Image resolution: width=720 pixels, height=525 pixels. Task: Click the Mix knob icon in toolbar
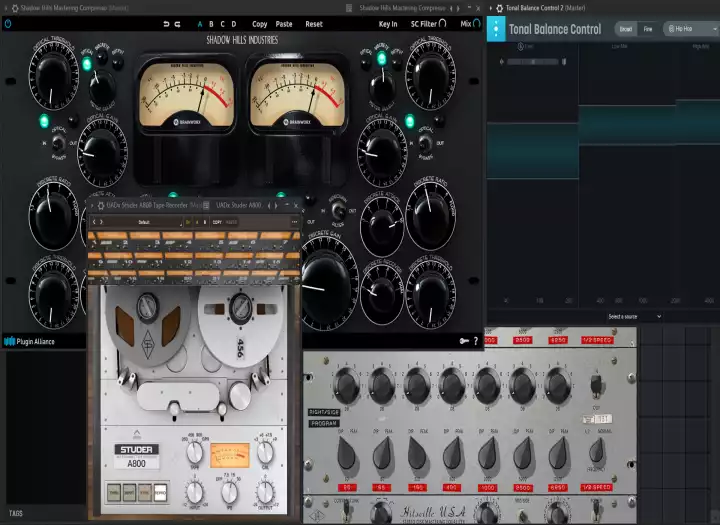coord(477,23)
